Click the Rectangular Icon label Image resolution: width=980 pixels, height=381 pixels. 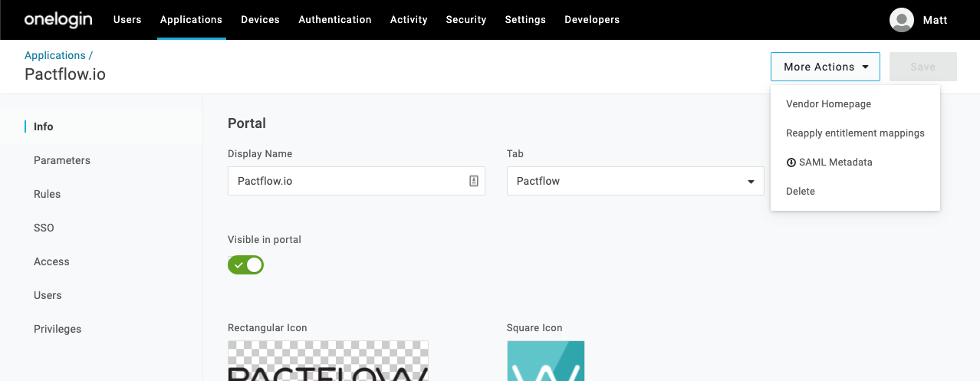click(x=268, y=328)
